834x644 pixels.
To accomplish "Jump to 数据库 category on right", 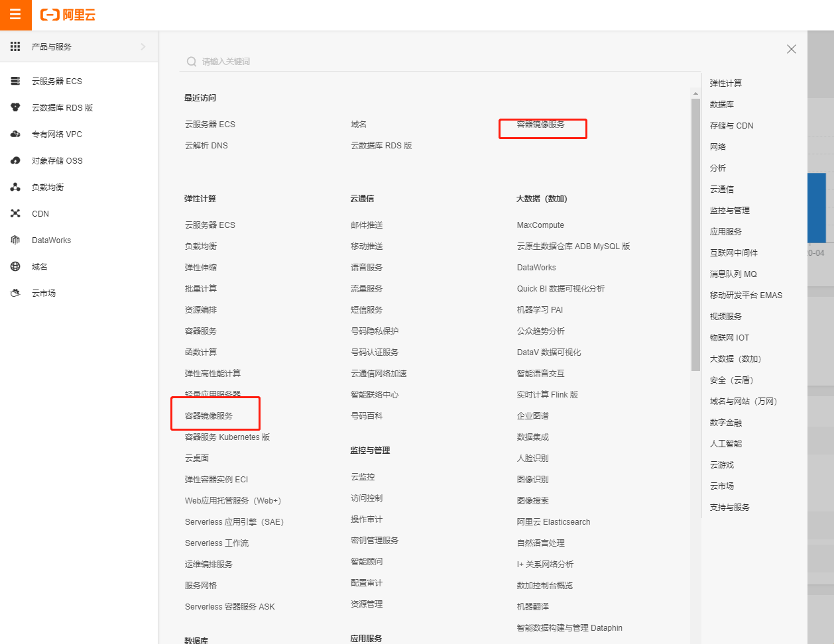I will pos(722,104).
